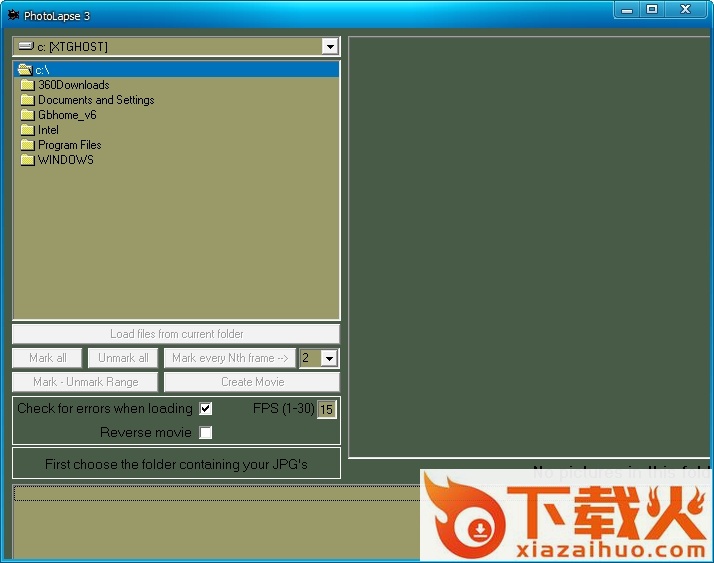Enable the Reverse movie checkbox
714x563 pixels.
206,432
